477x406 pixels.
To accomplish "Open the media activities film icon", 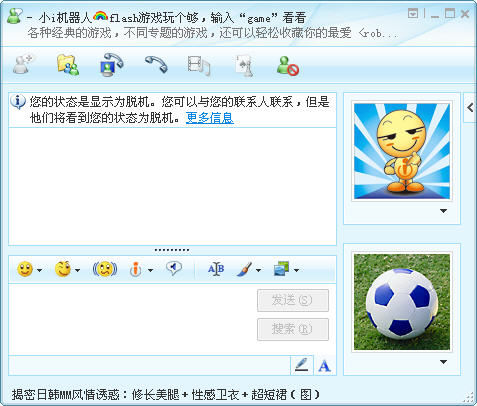I will (199, 65).
